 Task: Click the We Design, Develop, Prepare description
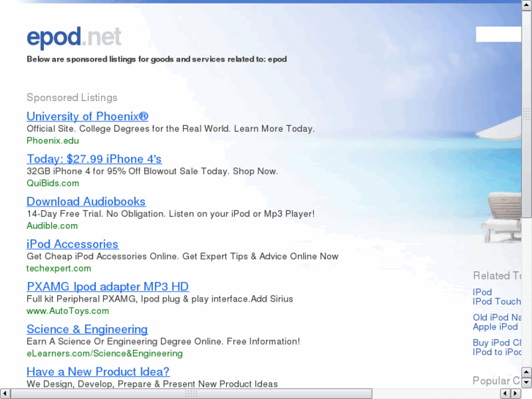[x=152, y=384]
